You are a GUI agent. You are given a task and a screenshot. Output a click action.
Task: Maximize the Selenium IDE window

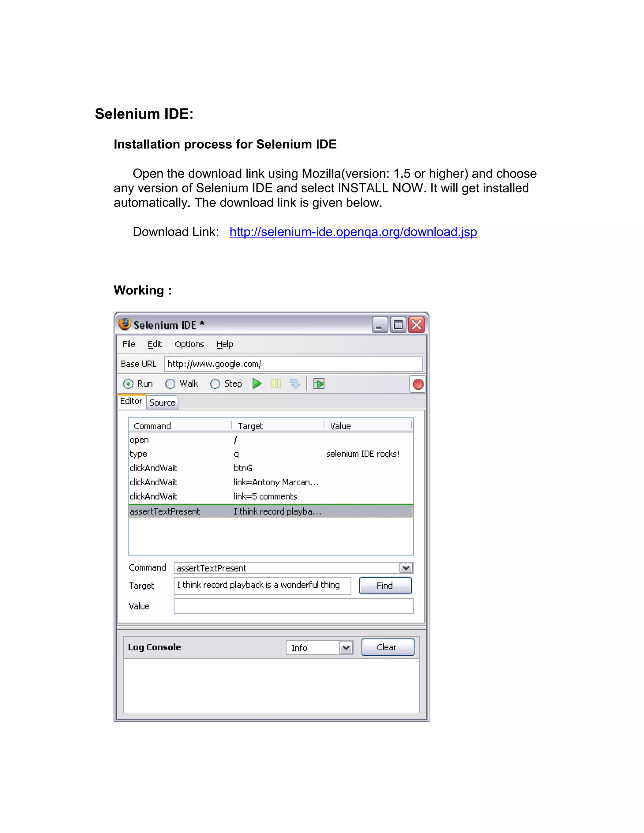(x=398, y=325)
